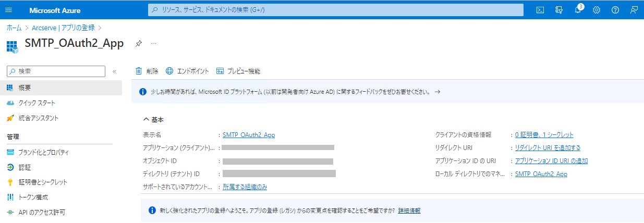Open Cloud Shell icon in top bar

coord(541,10)
